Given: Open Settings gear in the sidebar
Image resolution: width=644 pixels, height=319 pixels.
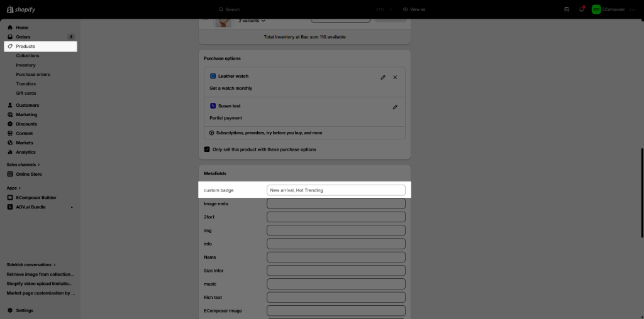Looking at the screenshot, I should pyautogui.click(x=10, y=310).
